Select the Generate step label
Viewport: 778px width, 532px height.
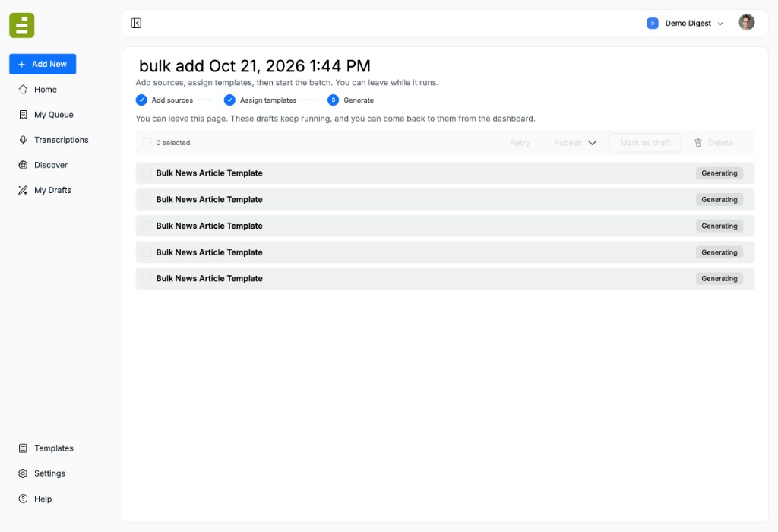coord(359,100)
